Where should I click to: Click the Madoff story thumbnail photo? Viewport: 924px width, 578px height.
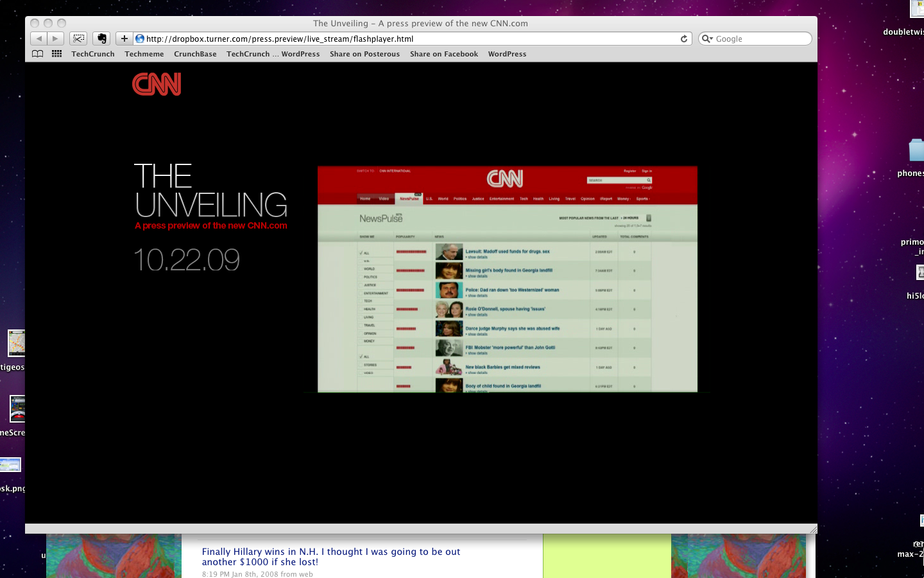click(x=449, y=252)
